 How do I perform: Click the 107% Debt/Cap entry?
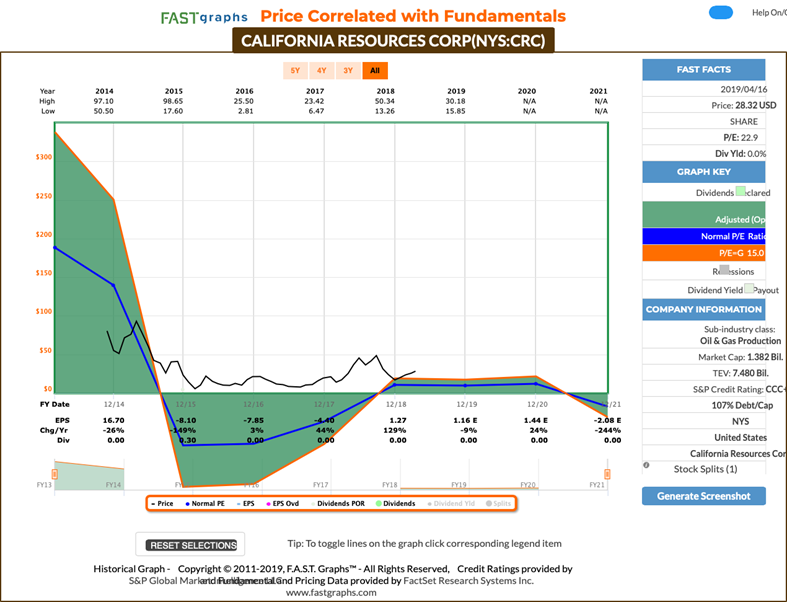pos(742,405)
